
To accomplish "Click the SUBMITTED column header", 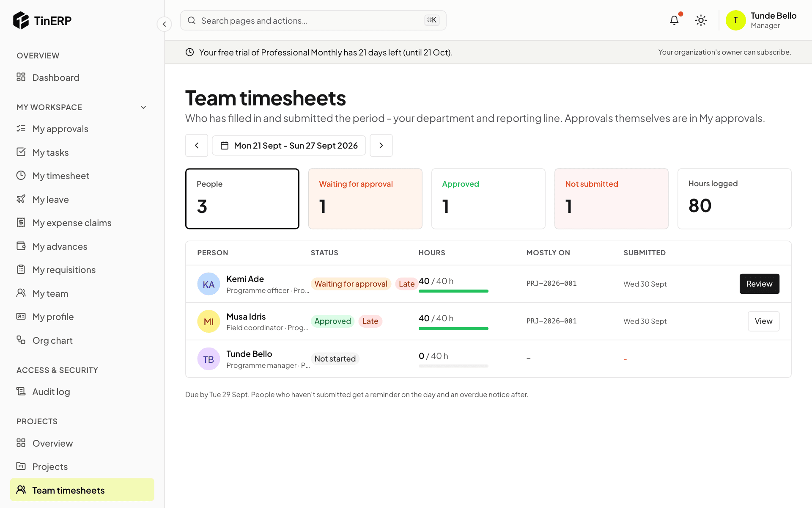I will [x=645, y=253].
